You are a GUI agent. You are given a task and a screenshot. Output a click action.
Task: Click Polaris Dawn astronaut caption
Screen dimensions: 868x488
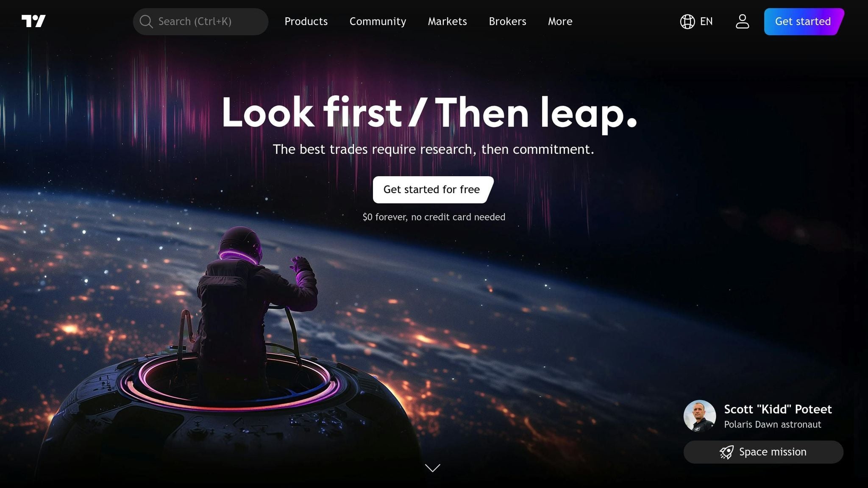click(x=772, y=424)
